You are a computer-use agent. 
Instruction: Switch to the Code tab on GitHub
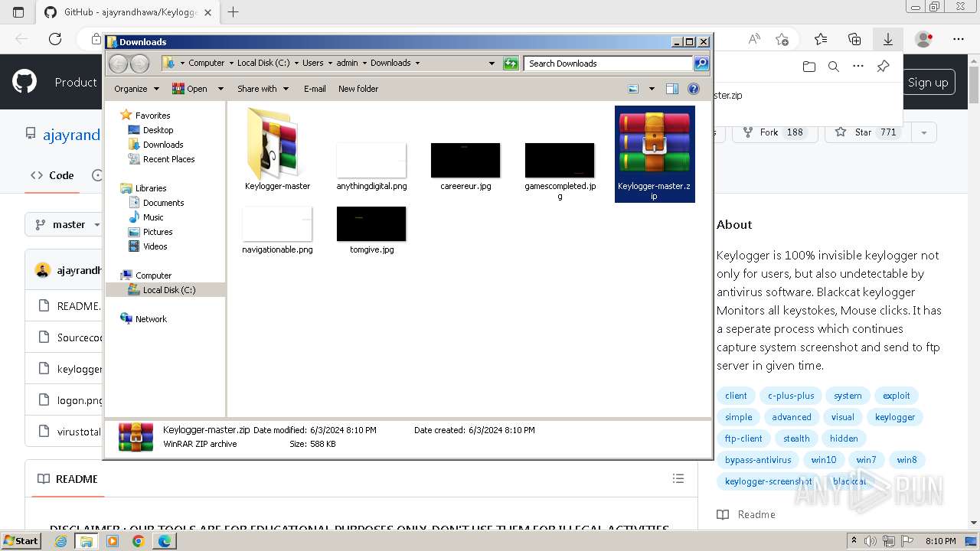(x=52, y=175)
